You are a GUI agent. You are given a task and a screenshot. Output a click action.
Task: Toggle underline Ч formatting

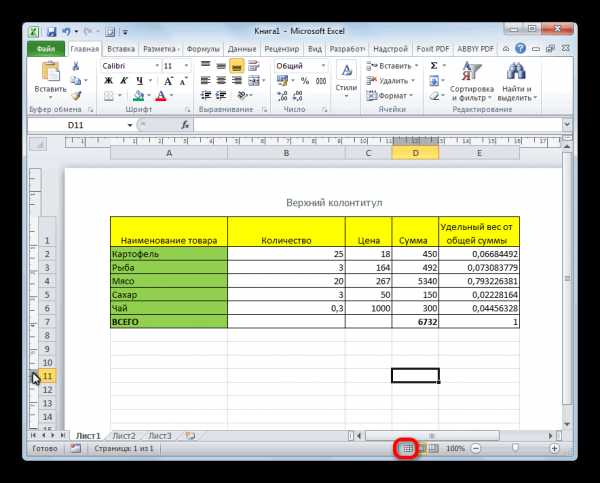[x=140, y=81]
